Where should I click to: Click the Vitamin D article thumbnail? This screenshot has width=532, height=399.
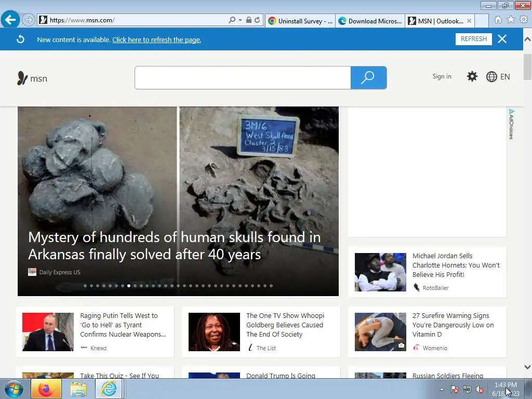click(380, 332)
